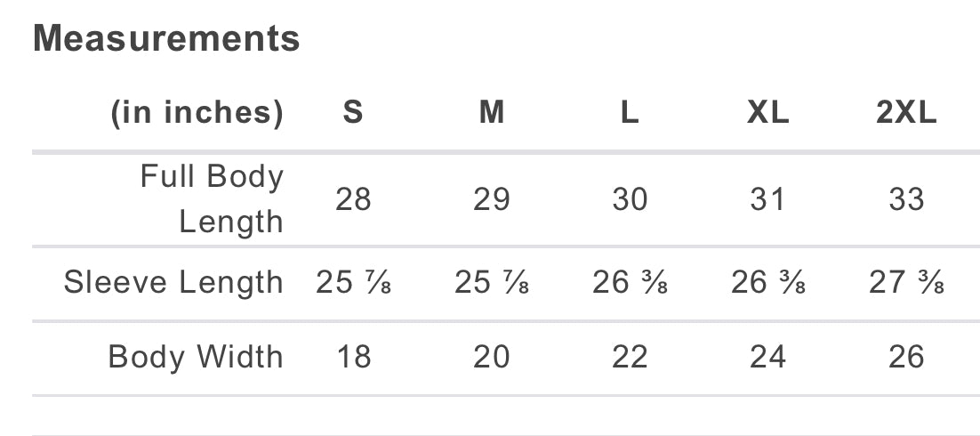Viewport: 980px width, 436px height.
Task: Select the Sleeve Length value under S
Action: pyautogui.click(x=353, y=282)
